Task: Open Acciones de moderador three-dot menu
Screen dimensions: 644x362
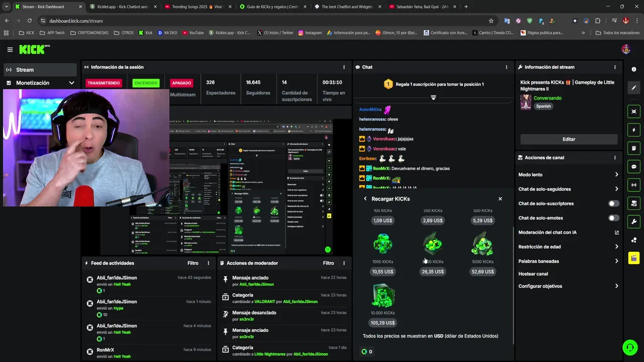Action: pos(344,263)
